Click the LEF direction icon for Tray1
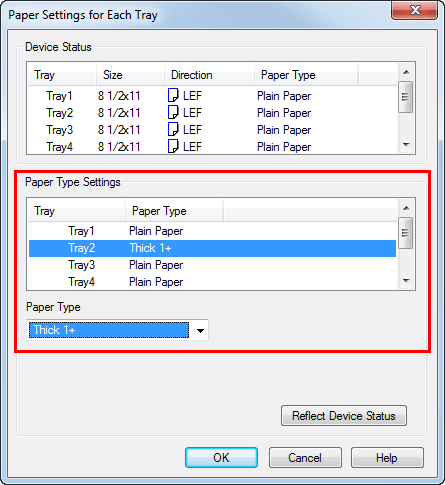Image resolution: width=445 pixels, height=485 pixels. click(173, 95)
